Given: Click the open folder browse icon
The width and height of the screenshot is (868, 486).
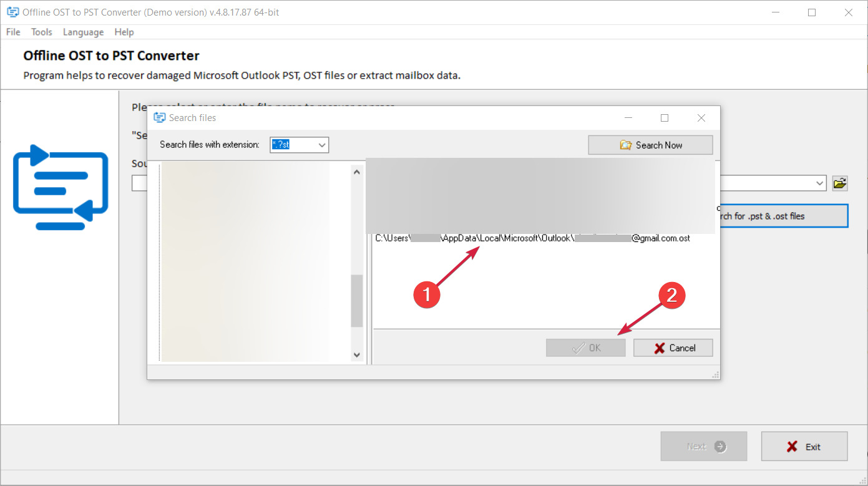Looking at the screenshot, I should (x=840, y=183).
